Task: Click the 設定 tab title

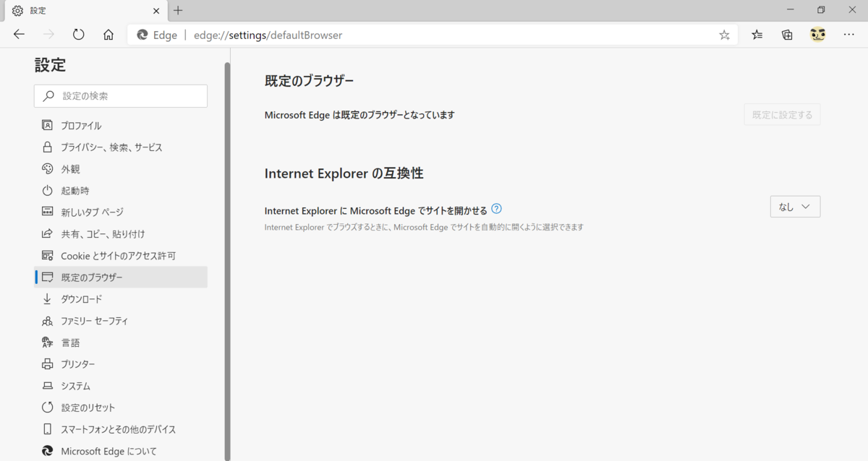Action: coord(38,10)
